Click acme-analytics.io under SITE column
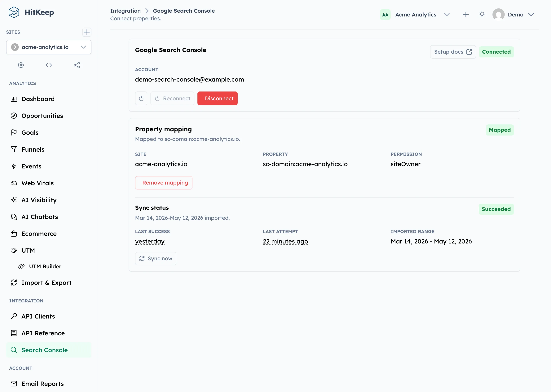551x392 pixels. pos(161,164)
